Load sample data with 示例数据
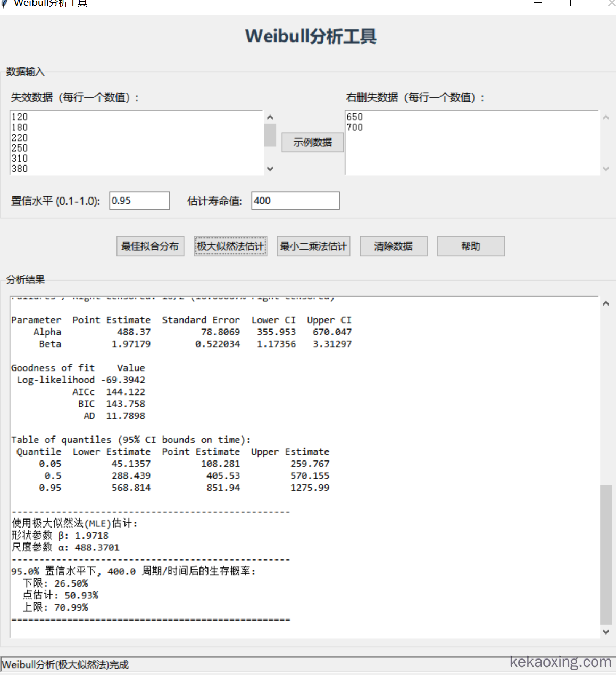This screenshot has height=675, width=616. (312, 142)
